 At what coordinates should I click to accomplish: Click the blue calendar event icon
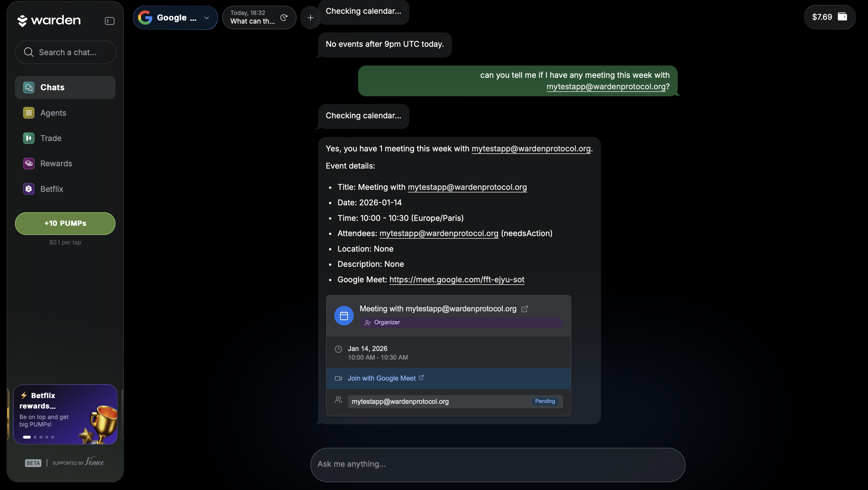point(344,316)
